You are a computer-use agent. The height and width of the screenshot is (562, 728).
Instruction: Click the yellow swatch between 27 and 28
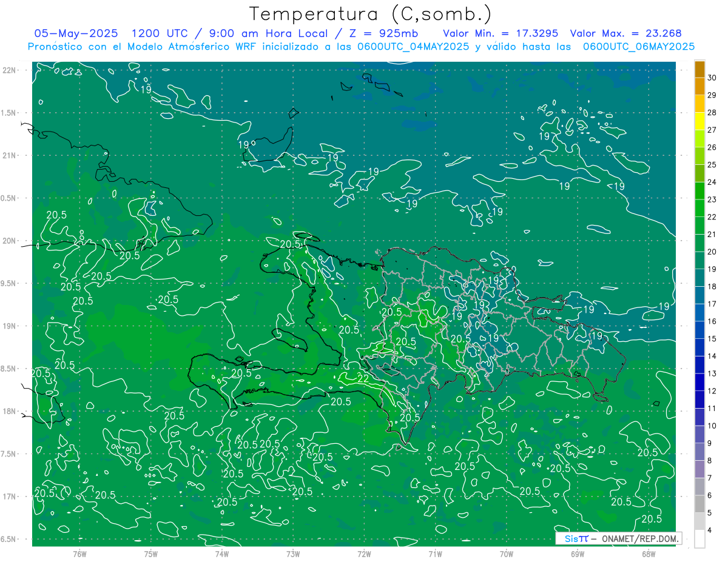[700, 121]
